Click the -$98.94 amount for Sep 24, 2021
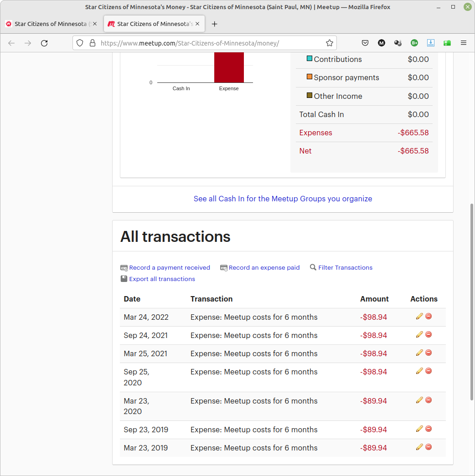The height and width of the screenshot is (476, 475). click(373, 335)
